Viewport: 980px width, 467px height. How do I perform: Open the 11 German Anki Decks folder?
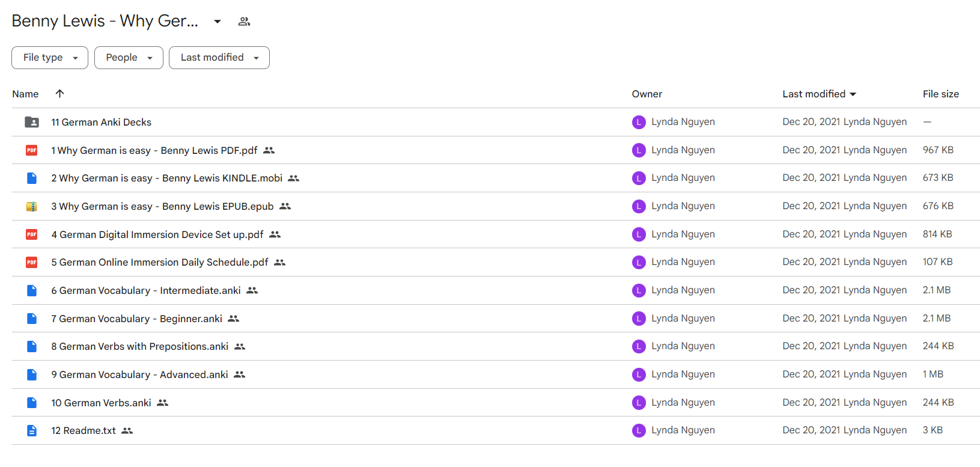pyautogui.click(x=101, y=122)
